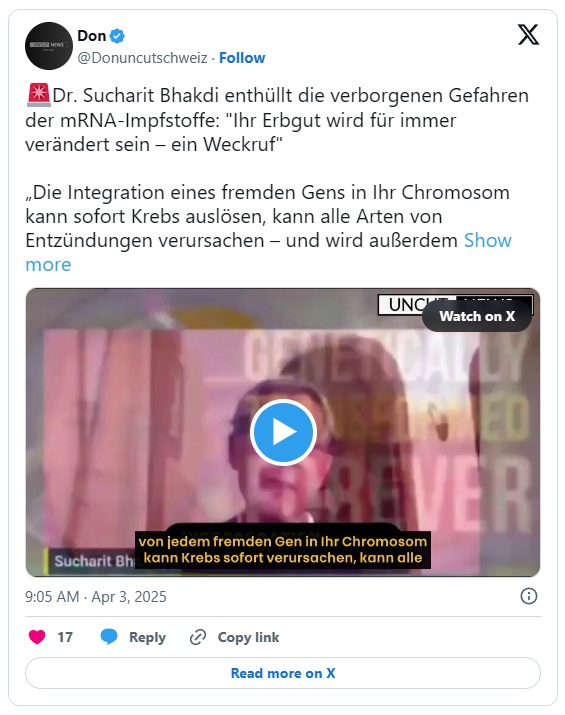The width and height of the screenshot is (565, 715).
Task: Like the post with heart icon
Action: click(37, 637)
